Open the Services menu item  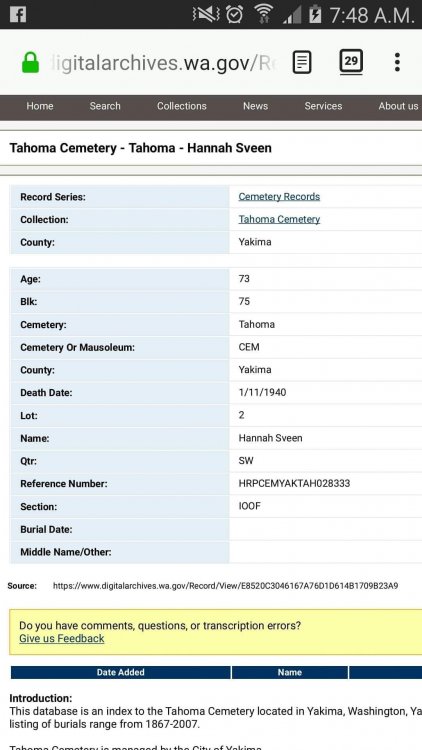[x=323, y=106]
